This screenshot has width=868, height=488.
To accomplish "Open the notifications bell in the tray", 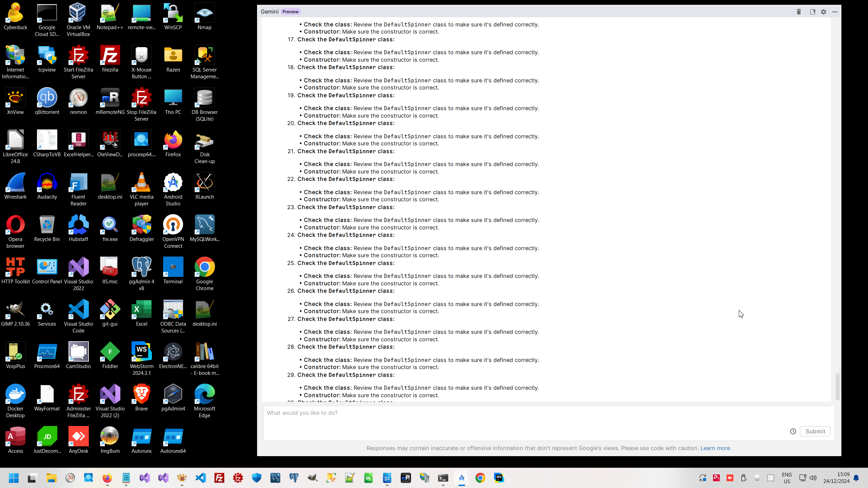I will 856,478.
